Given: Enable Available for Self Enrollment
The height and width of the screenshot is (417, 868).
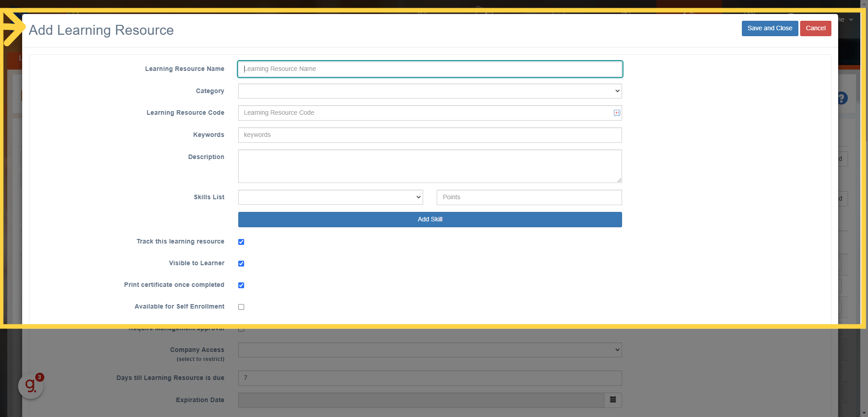Looking at the screenshot, I should click(x=241, y=307).
